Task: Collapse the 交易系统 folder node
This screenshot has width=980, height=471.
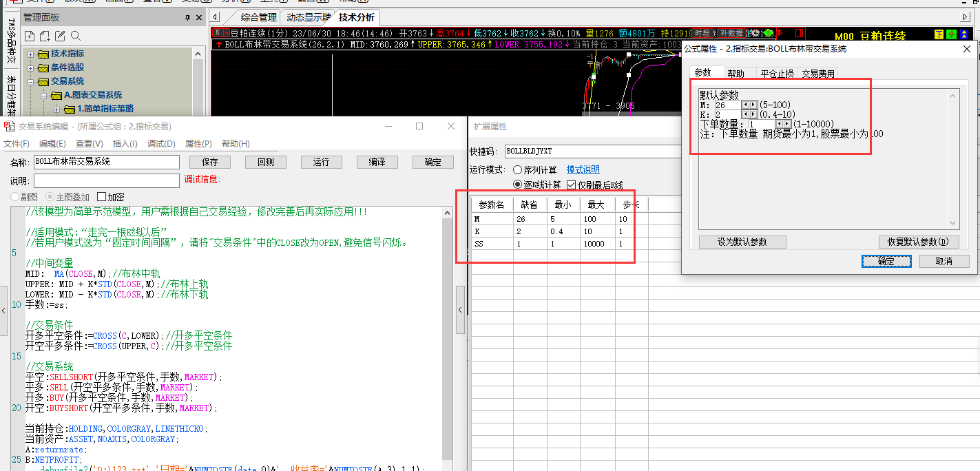Action: [30, 81]
